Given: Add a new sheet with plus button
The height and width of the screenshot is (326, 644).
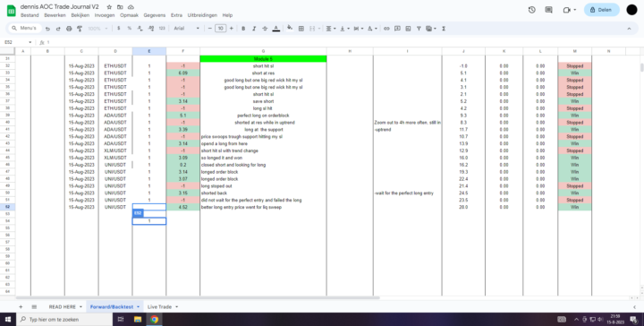Looking at the screenshot, I should [21, 306].
